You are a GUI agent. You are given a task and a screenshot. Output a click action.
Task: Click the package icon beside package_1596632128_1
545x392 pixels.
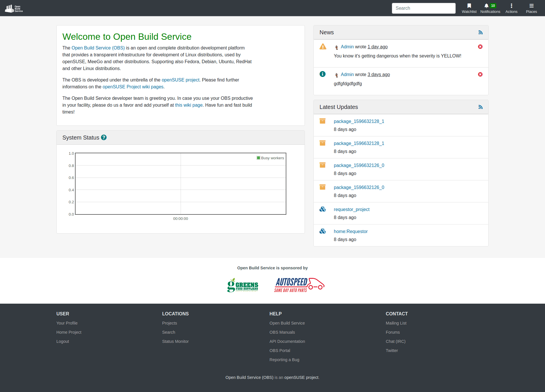(323, 121)
